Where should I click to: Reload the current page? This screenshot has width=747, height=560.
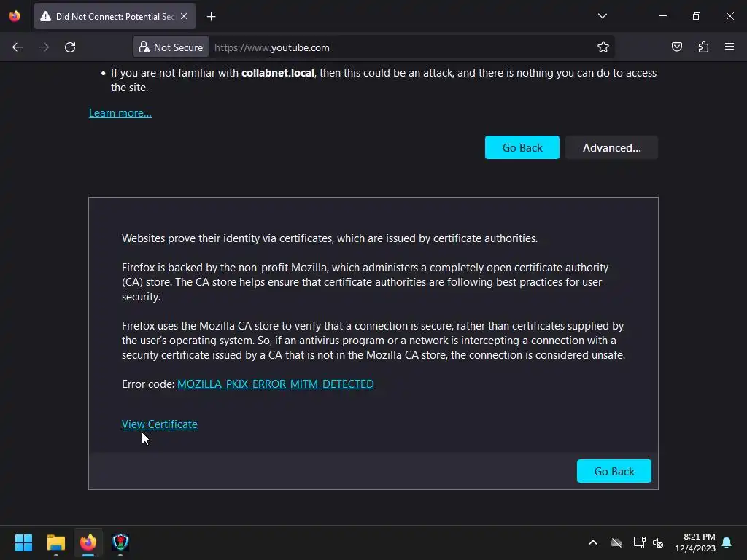point(70,47)
